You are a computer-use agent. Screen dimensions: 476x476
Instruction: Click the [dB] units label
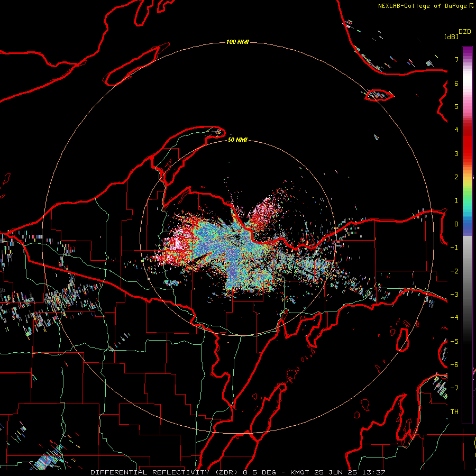[451, 36]
